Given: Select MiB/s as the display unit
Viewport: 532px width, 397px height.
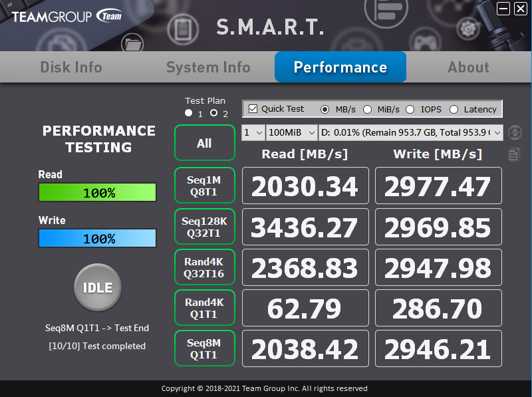Looking at the screenshot, I should pos(367,109).
